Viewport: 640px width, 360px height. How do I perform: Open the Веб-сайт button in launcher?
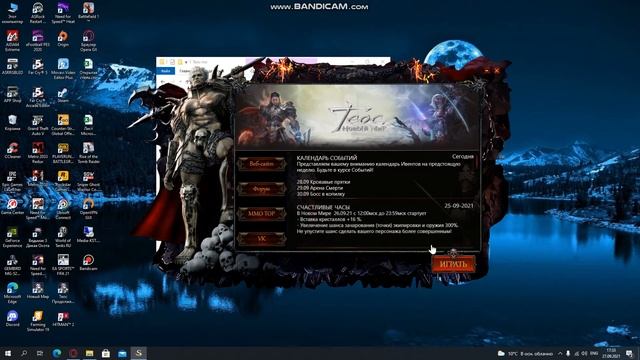coord(261,164)
